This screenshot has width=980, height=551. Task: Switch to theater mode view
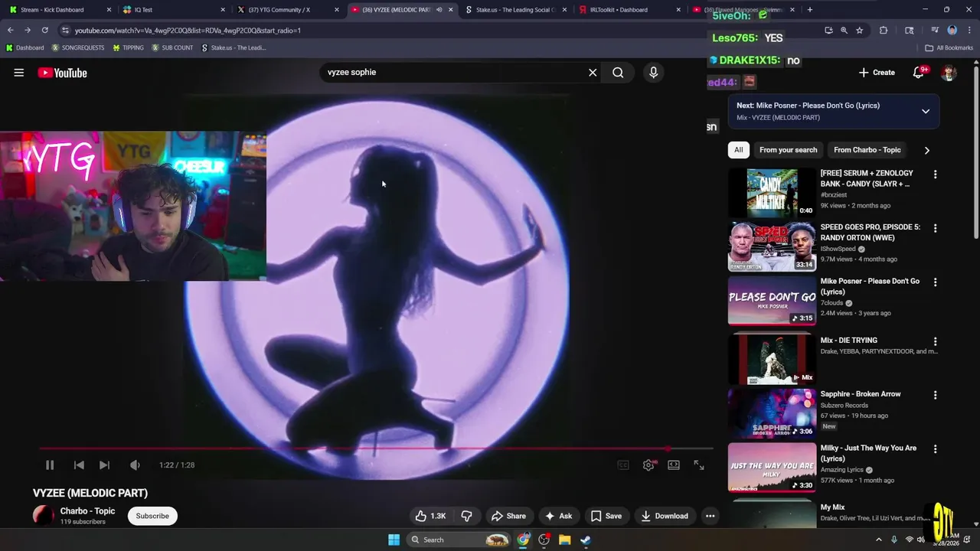674,465
